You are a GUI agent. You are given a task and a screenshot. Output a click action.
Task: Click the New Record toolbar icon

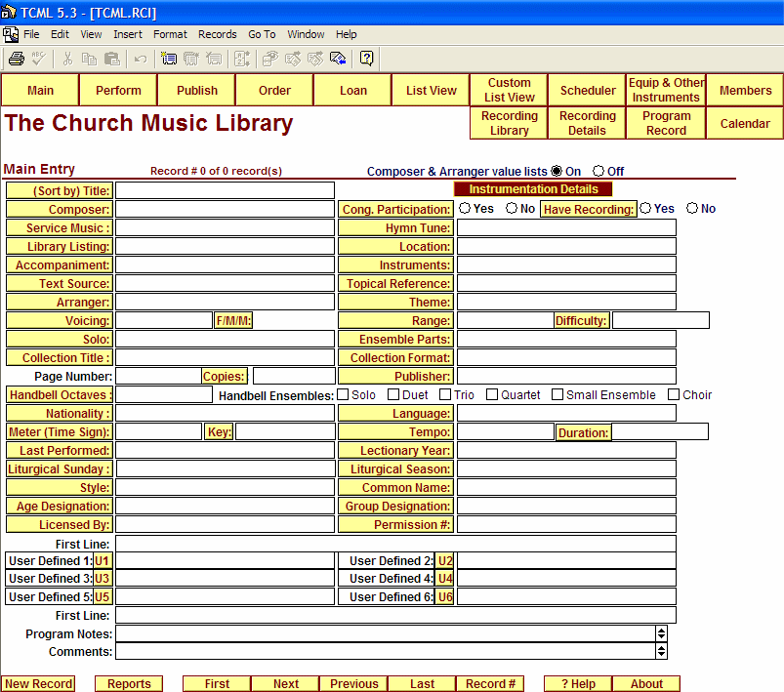(x=169, y=59)
